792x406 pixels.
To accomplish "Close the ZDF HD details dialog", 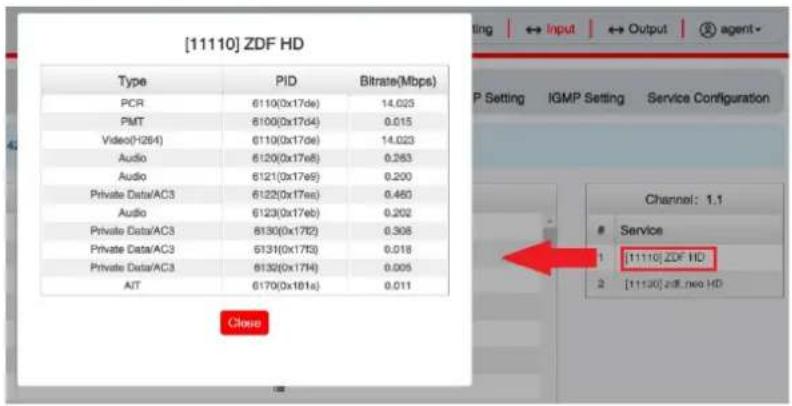I will click(244, 323).
